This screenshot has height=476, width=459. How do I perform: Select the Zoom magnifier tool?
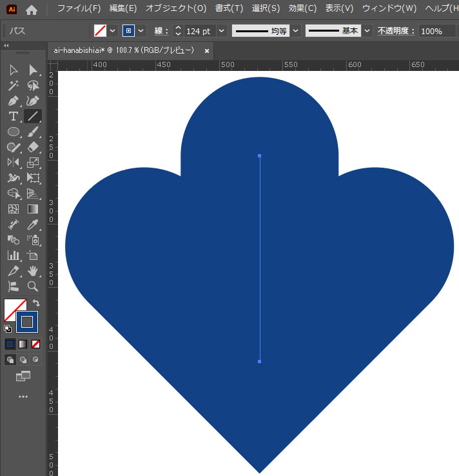(x=33, y=286)
